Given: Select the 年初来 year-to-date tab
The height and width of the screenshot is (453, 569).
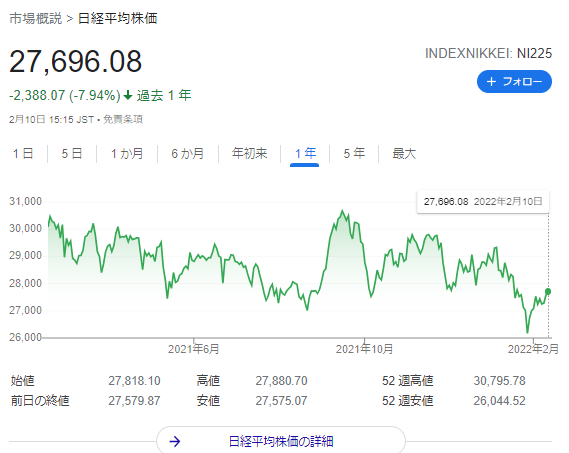Looking at the screenshot, I should click(249, 154).
